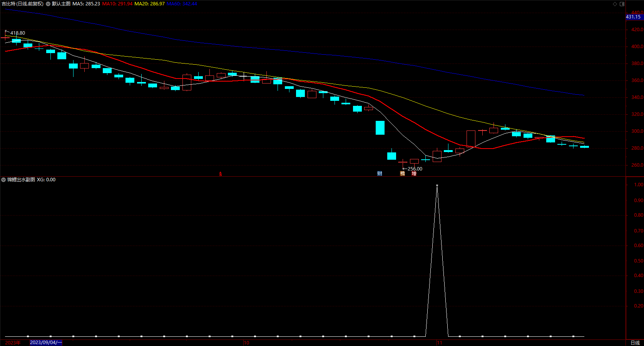Select the MA10: 291.94 label
Screen dimensions: 644x346
pos(117,4)
